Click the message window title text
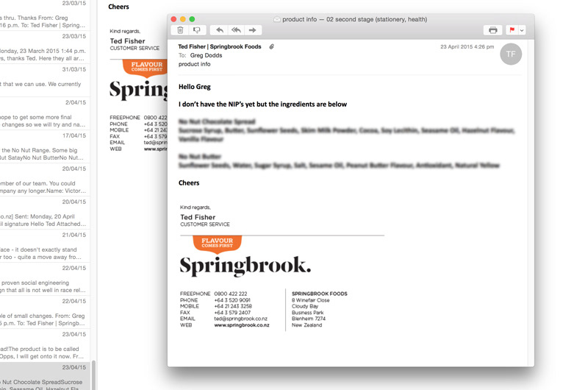The image size is (588, 390). [354, 19]
